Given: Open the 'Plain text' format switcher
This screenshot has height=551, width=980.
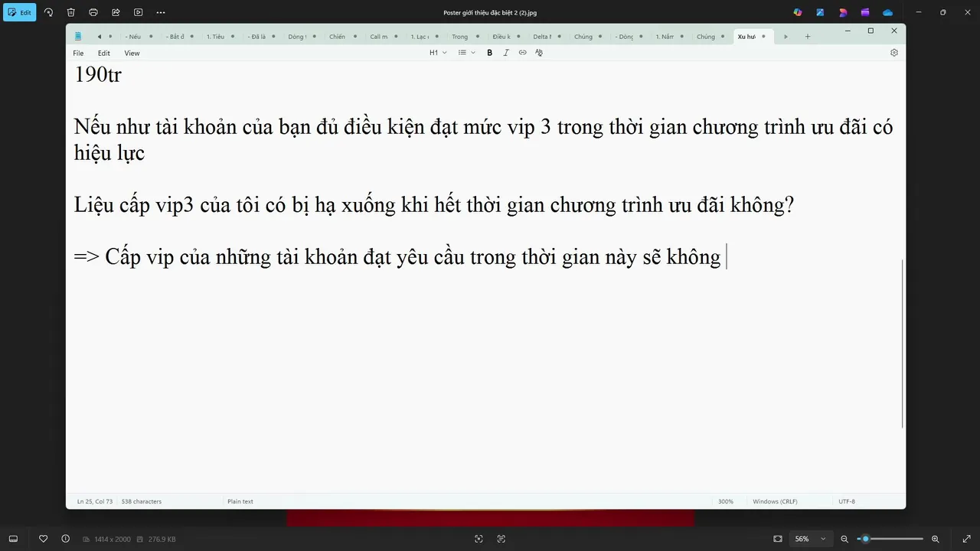Looking at the screenshot, I should coord(240,501).
